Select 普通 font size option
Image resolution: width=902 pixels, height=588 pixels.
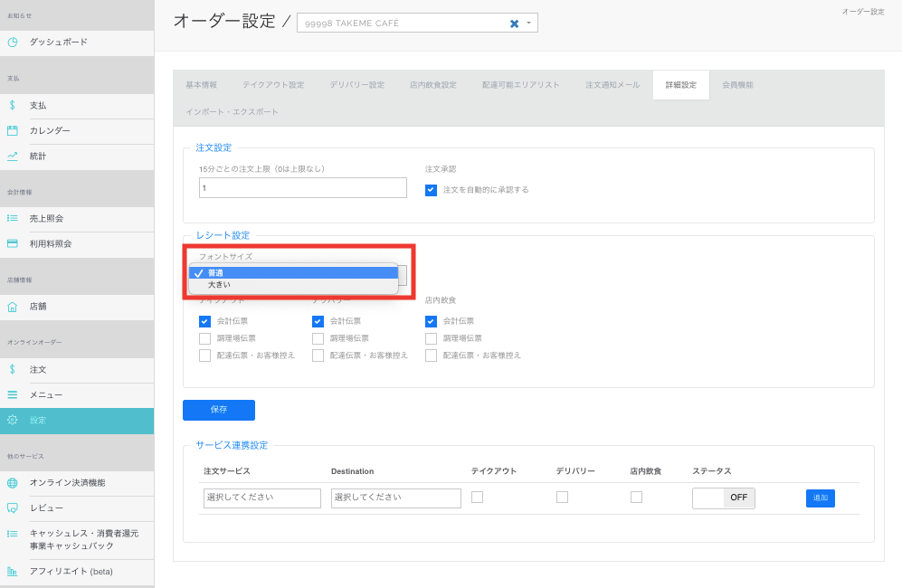click(x=293, y=272)
